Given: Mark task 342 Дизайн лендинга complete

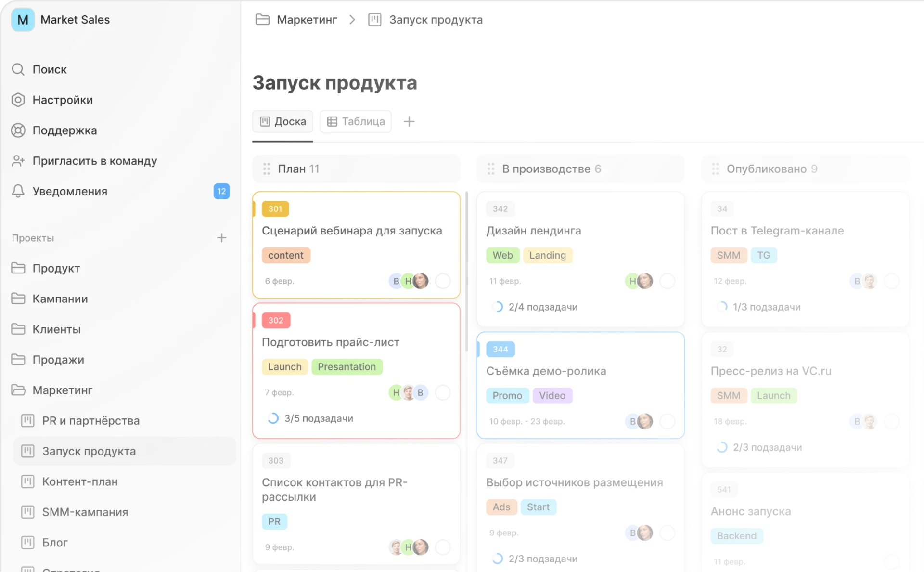Looking at the screenshot, I should point(667,281).
